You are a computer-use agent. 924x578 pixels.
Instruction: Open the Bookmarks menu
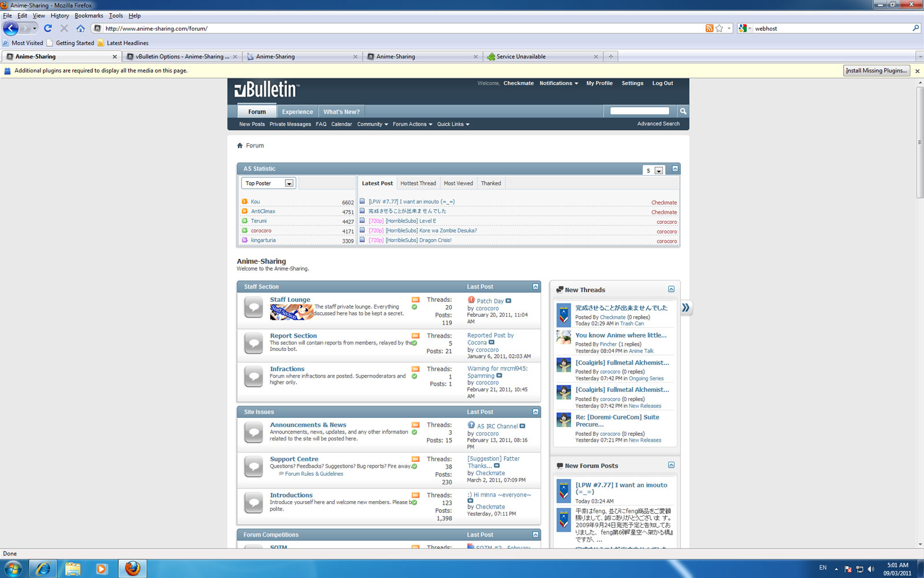coord(89,16)
